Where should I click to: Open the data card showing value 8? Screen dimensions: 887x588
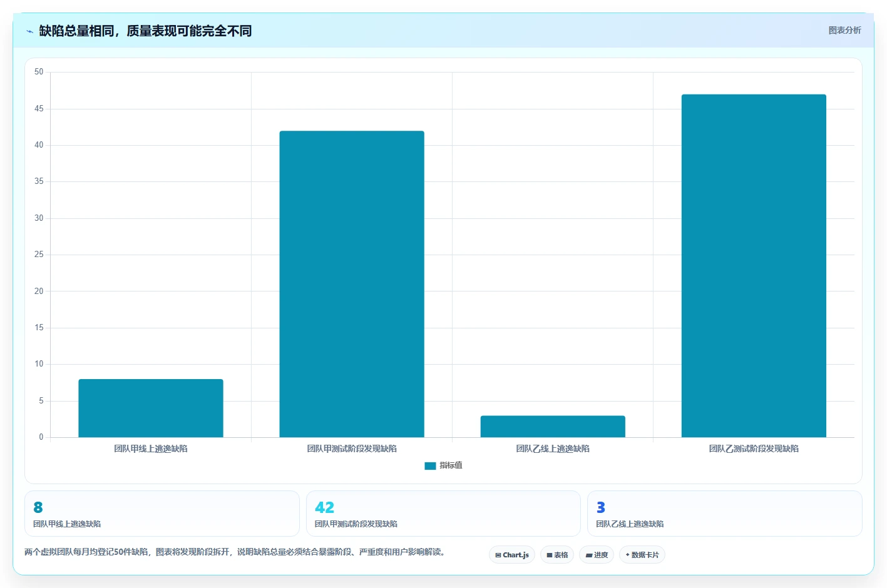click(162, 514)
